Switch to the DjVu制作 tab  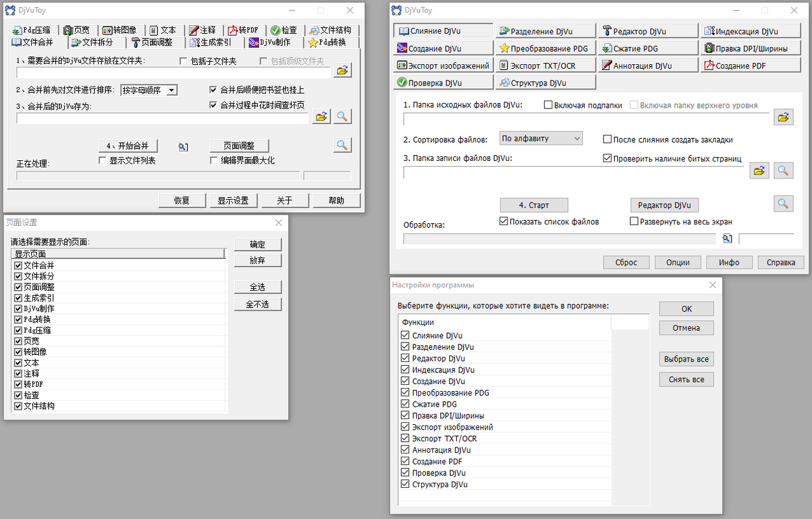click(x=275, y=42)
